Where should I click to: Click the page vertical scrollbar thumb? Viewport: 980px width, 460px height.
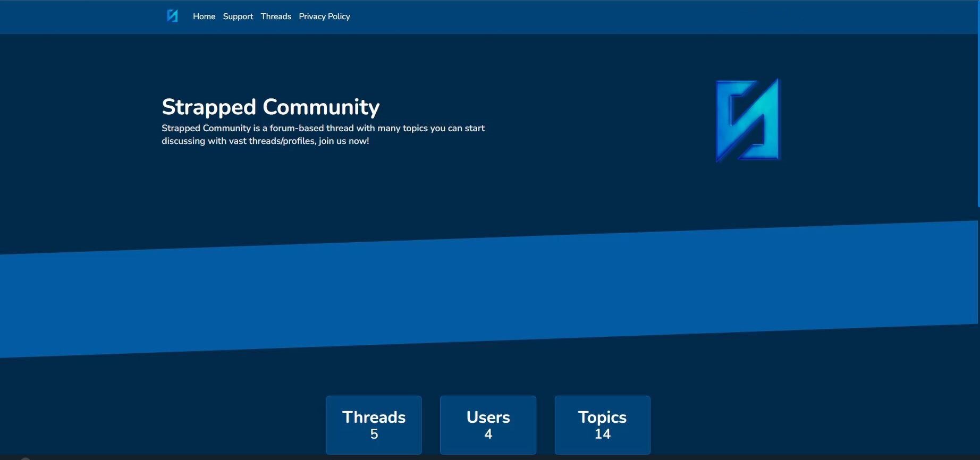click(x=978, y=104)
